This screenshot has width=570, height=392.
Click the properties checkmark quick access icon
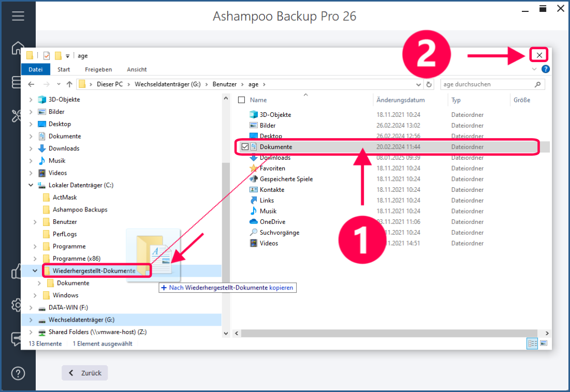coord(47,55)
